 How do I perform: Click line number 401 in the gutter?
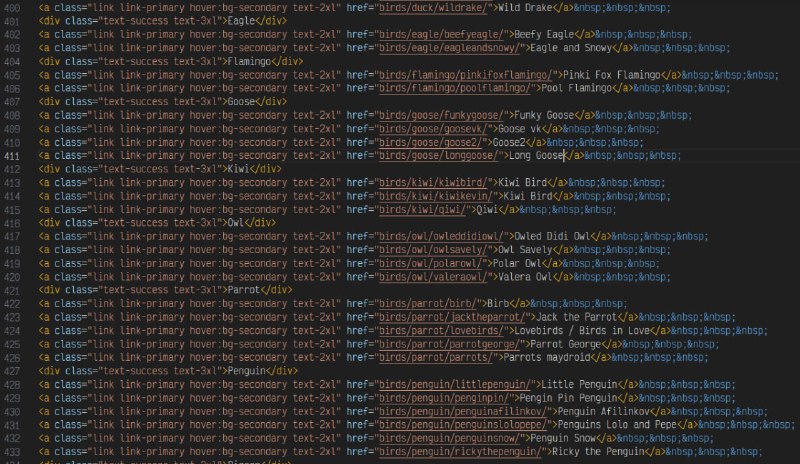coord(12,21)
